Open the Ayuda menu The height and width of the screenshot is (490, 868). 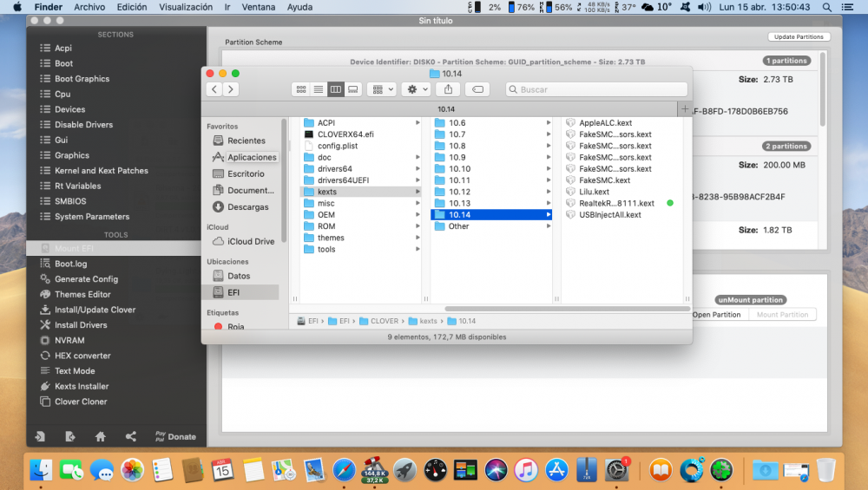coord(299,7)
